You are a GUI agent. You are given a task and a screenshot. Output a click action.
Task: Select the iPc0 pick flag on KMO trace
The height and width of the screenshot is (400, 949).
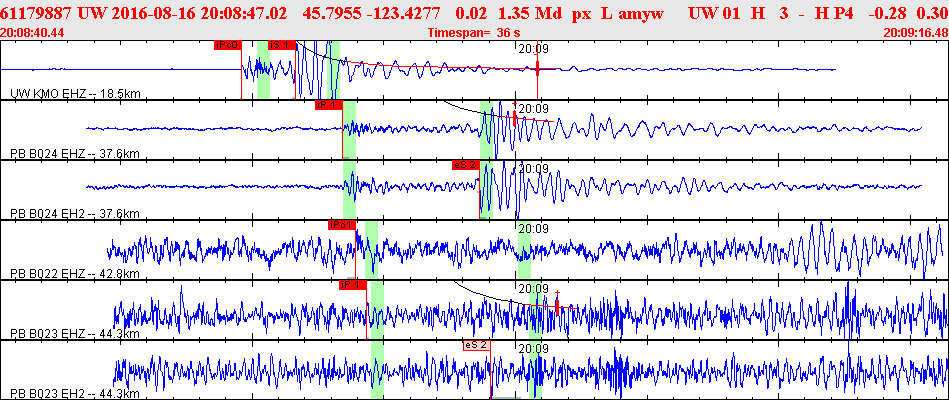coord(228,45)
